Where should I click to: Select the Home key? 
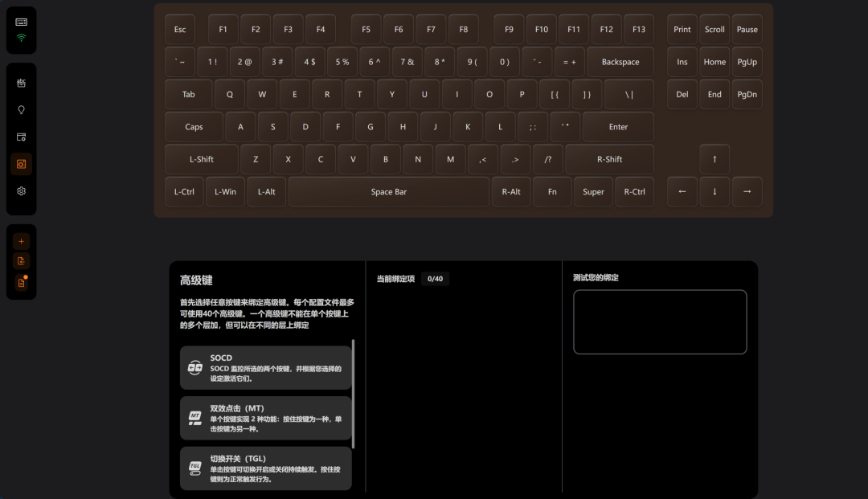tap(714, 62)
